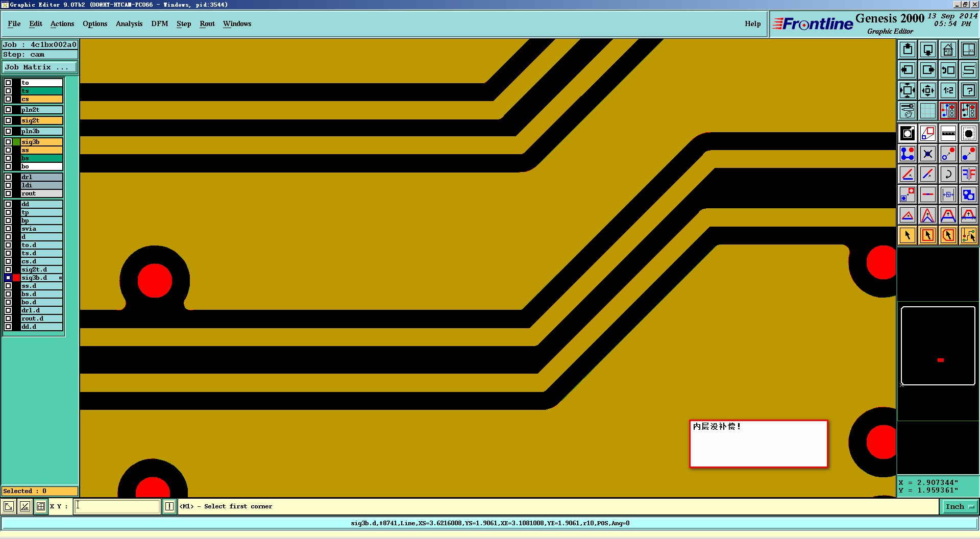This screenshot has height=539, width=980.
Task: Toggle the checkbox for layer to
Action: tap(8, 83)
